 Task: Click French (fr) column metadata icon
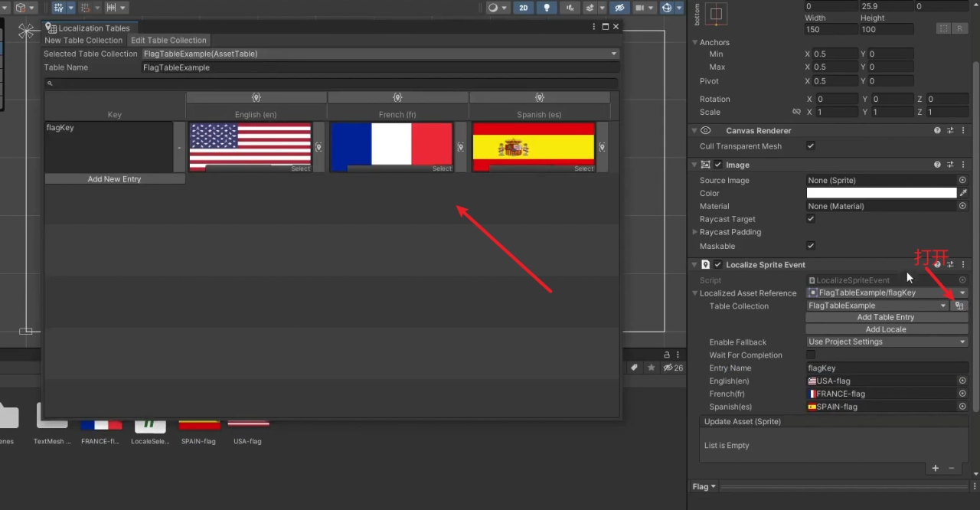pyautogui.click(x=397, y=97)
